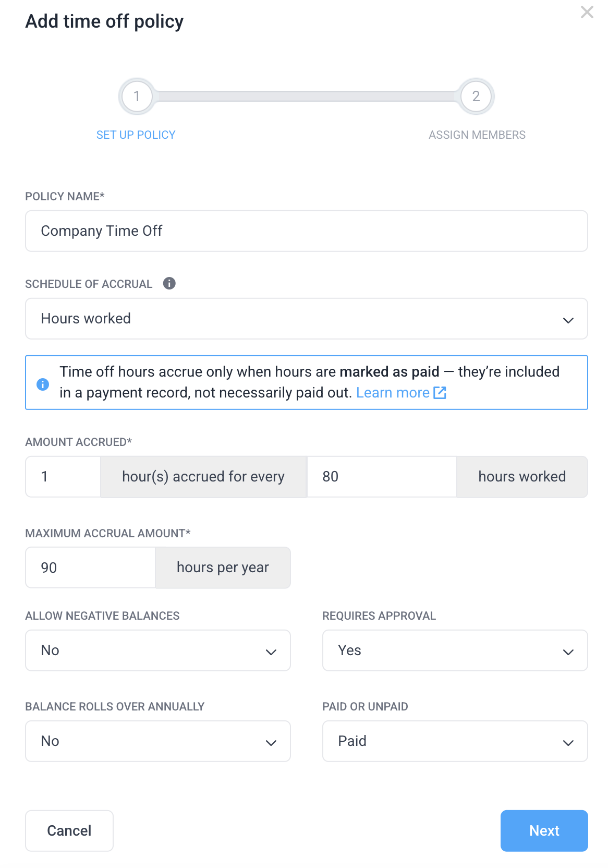Select step 2 circle Assign Members
Viewport: 608px width, 868px height.
(x=476, y=97)
